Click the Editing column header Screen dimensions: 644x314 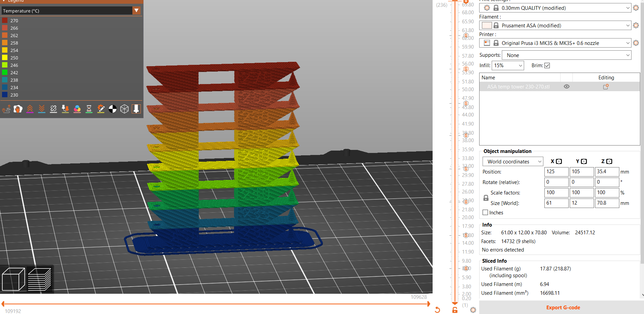click(606, 78)
